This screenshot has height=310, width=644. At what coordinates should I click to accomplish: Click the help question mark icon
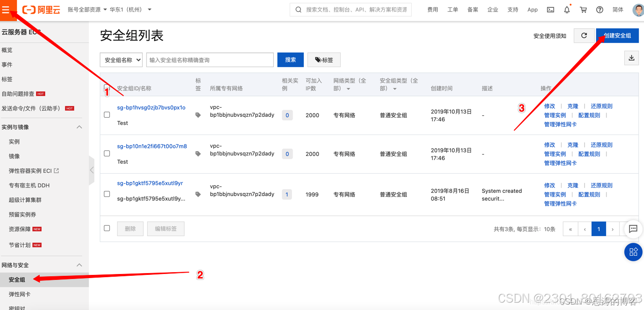599,9
